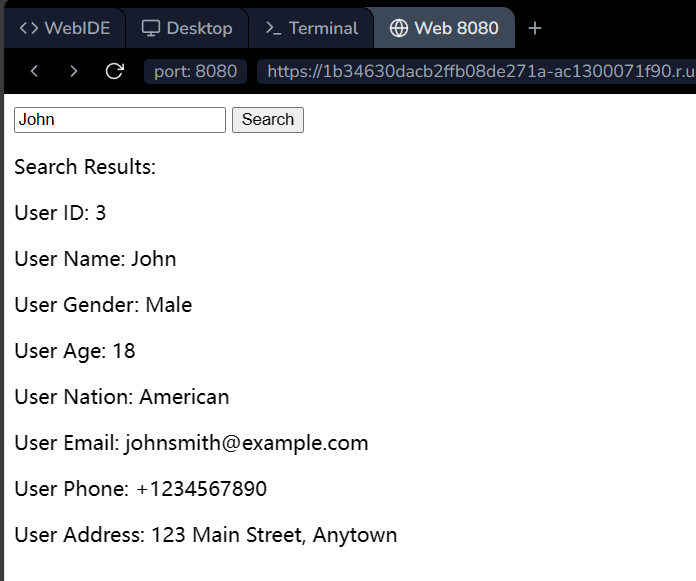696x581 pixels.
Task: Click the Terminal prompt icon
Action: [273, 28]
